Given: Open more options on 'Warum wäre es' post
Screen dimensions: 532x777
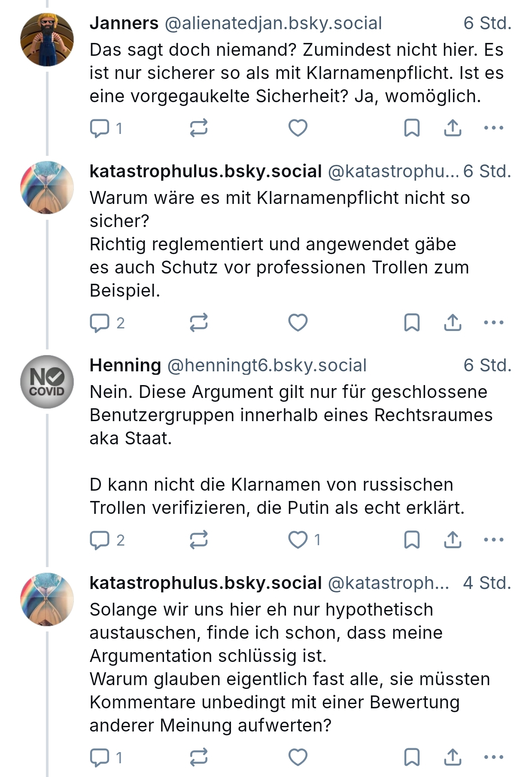Looking at the screenshot, I should pos(493,323).
